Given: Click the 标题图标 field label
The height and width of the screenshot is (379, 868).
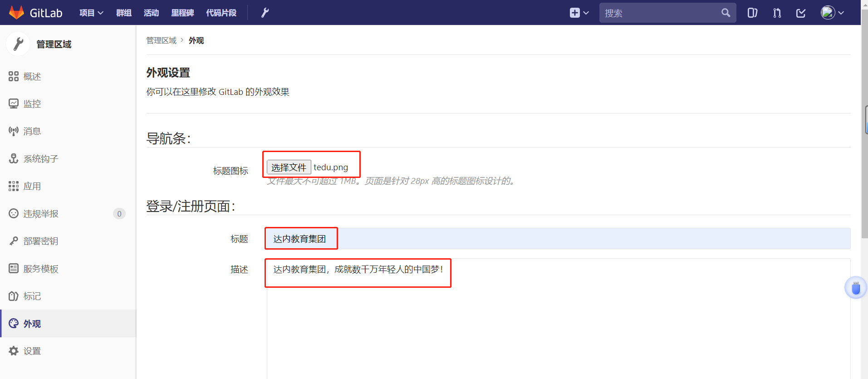Looking at the screenshot, I should [x=230, y=171].
